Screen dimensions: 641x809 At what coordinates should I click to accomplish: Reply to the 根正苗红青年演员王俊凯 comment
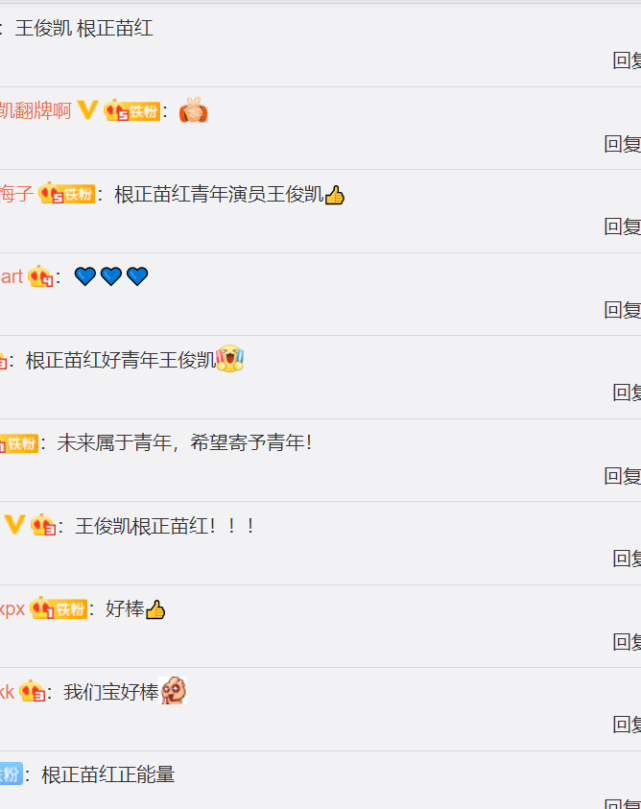tap(622, 226)
